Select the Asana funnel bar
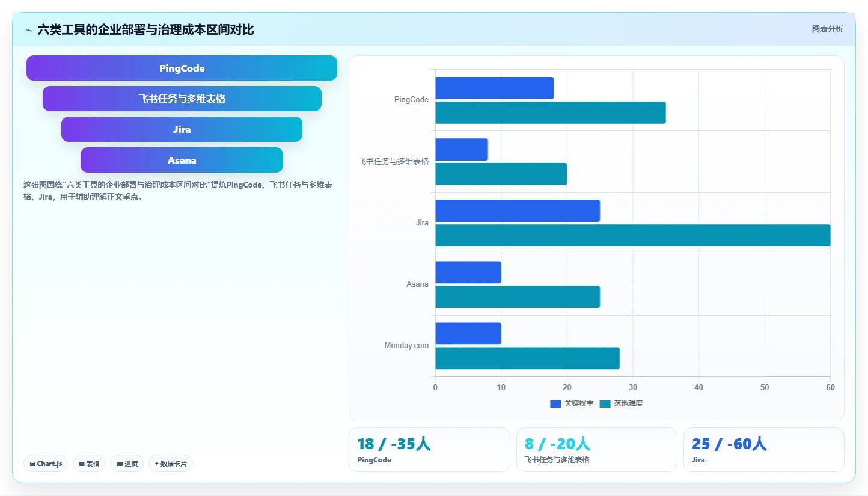The width and height of the screenshot is (868, 496). (182, 160)
